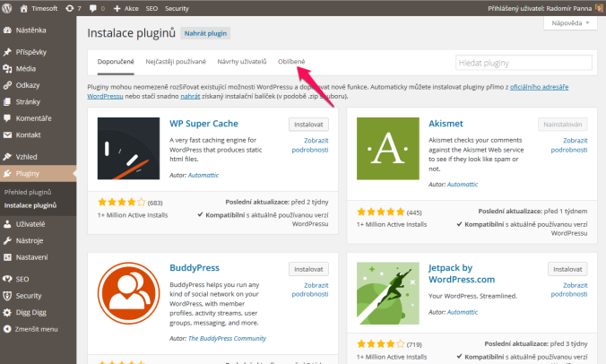Open the Jetpack by WordPress.com title link
606x364 pixels.
coord(462,273)
